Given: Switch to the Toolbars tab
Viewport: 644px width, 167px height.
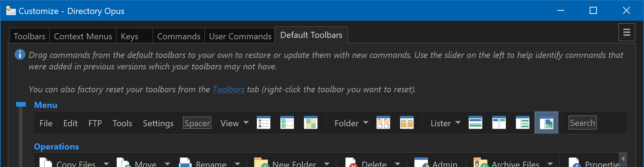Looking at the screenshot, I should 29,36.
